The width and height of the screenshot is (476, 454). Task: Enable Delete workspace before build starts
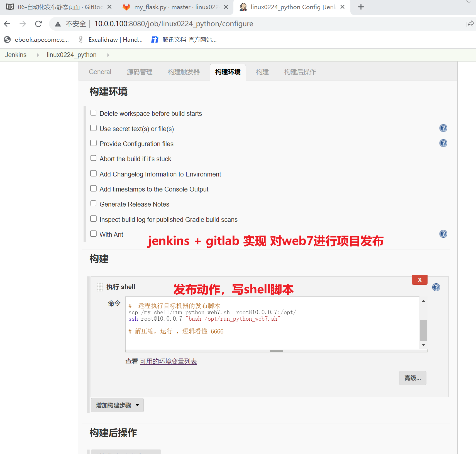pyautogui.click(x=93, y=113)
